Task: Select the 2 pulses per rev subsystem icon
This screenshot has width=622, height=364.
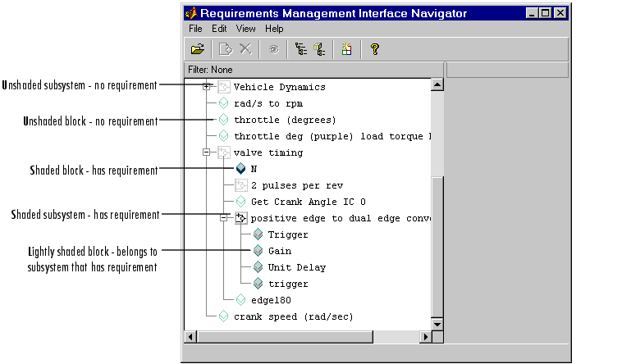Action: [240, 185]
